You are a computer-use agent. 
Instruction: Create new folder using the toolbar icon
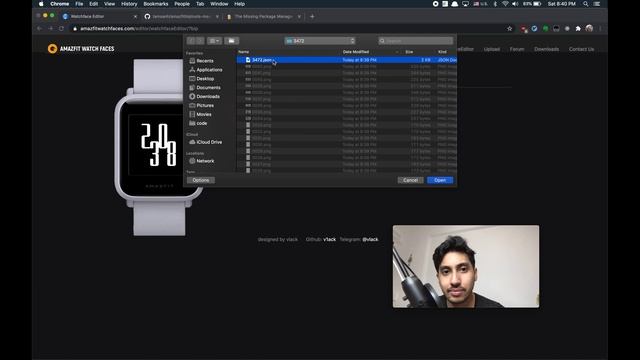pos(231,41)
